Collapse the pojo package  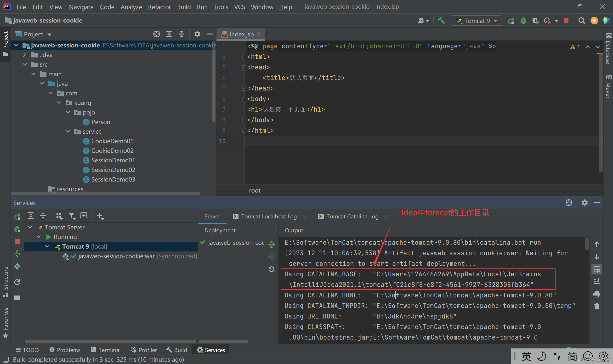click(68, 112)
